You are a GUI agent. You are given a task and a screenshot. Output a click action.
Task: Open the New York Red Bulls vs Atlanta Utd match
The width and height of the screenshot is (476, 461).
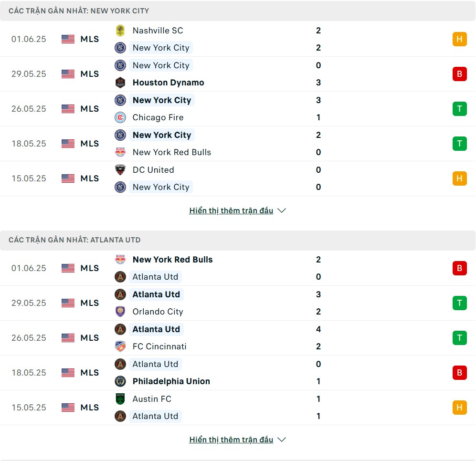(x=238, y=268)
